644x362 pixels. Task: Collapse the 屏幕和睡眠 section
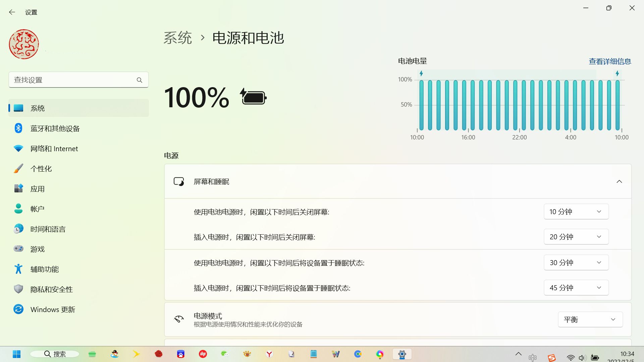[619, 181]
